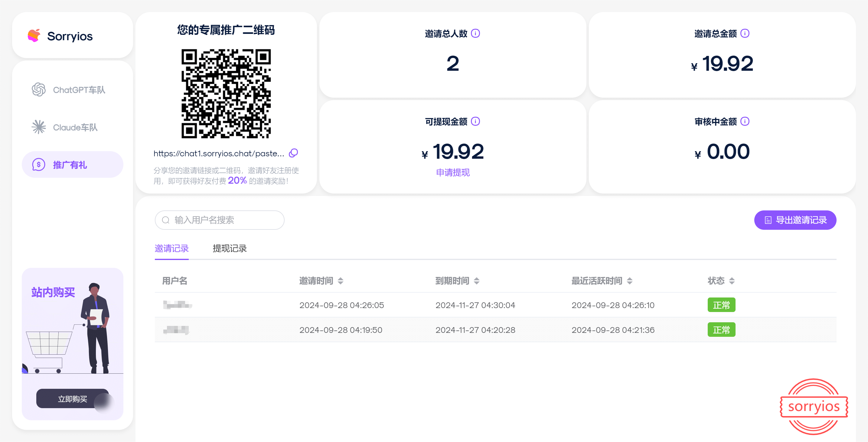Screen dimensions: 868x442
Task: Focus the 输入用户名搜索 search field
Action: point(219,220)
